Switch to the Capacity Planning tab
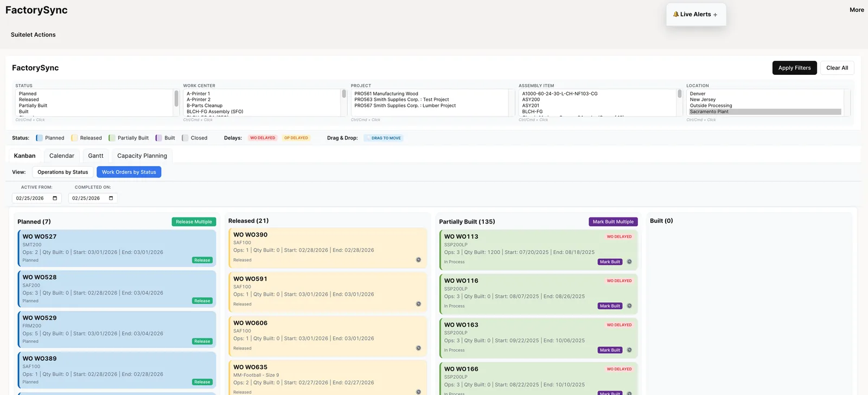The height and width of the screenshot is (395, 868). [142, 156]
